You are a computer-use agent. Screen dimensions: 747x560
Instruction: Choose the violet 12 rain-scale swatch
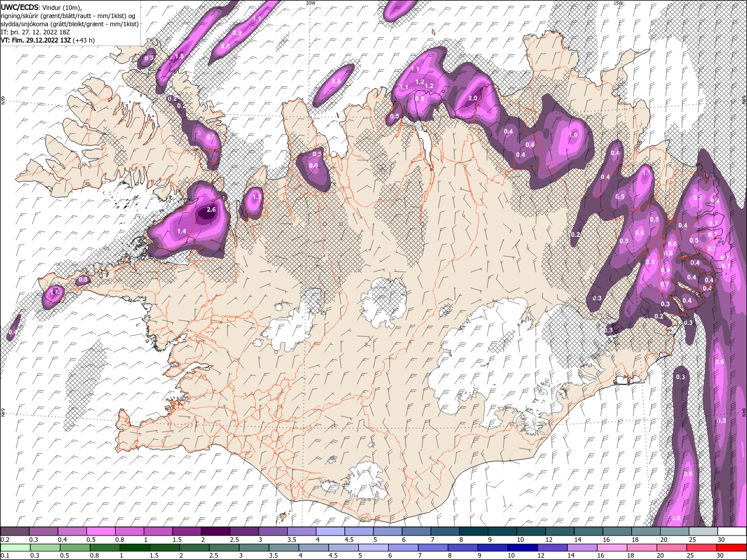click(553, 548)
